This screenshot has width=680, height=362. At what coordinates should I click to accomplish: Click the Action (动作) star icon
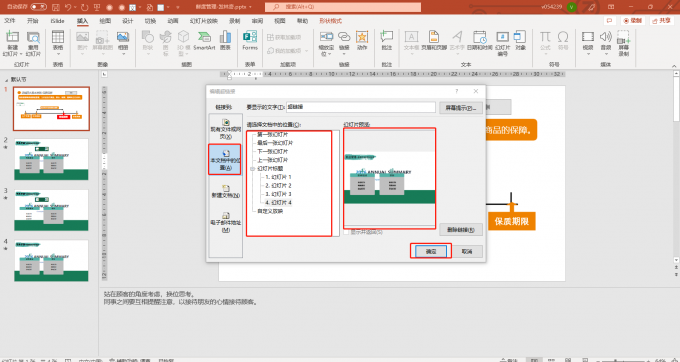[362, 37]
